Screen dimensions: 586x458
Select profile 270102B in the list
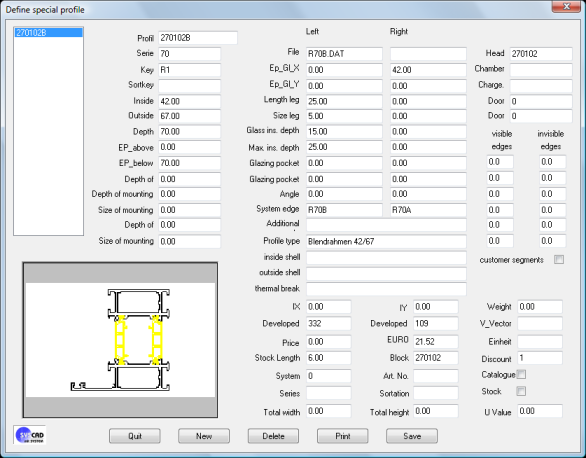49,33
